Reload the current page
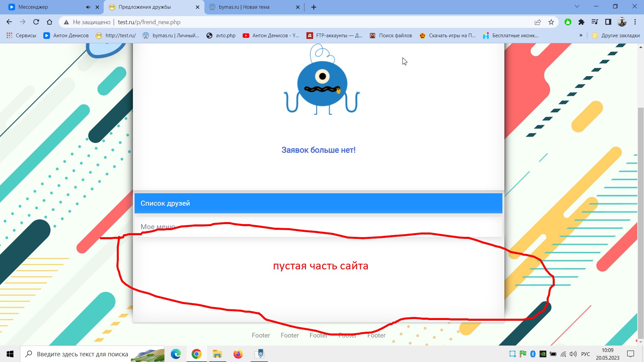Viewport: 644px width, 362px height. pyautogui.click(x=36, y=22)
